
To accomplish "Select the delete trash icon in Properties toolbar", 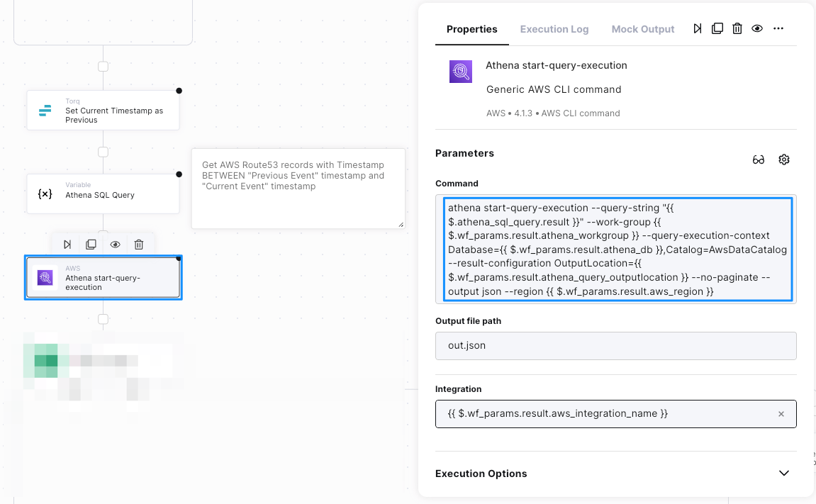I will coord(737,28).
